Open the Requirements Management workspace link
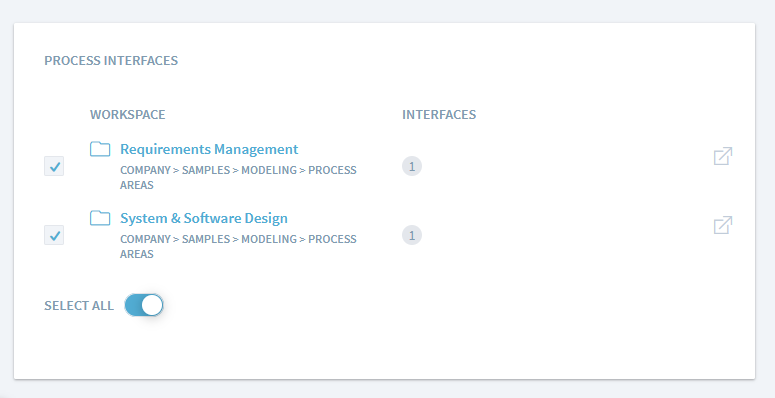 tap(209, 149)
